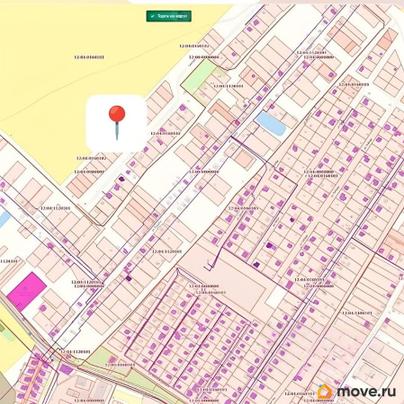Select the red pushpin marker
The width and height of the screenshot is (404, 404).
(117, 123)
